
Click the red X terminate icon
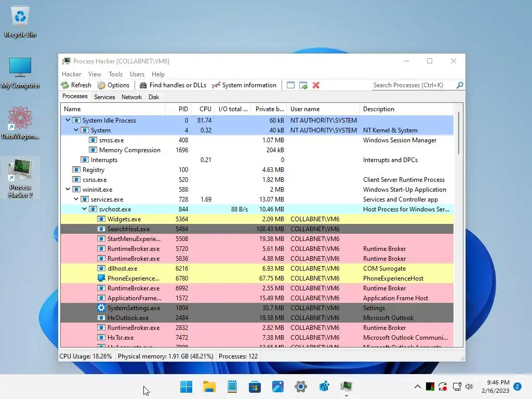316,85
